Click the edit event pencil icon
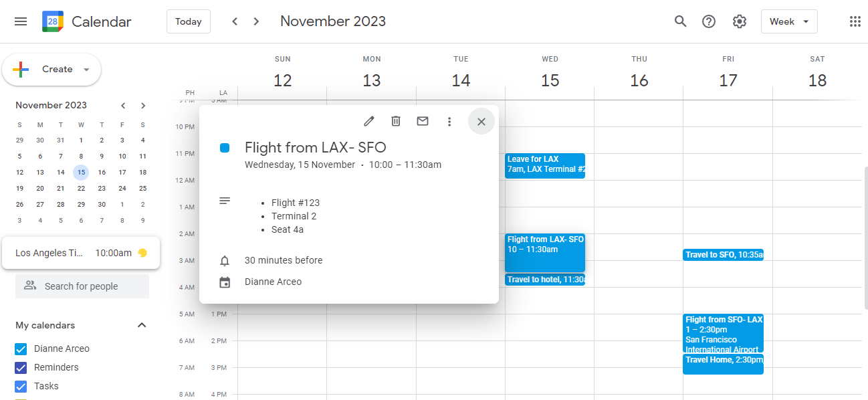Viewport: 868px width, 400px height. tap(369, 121)
